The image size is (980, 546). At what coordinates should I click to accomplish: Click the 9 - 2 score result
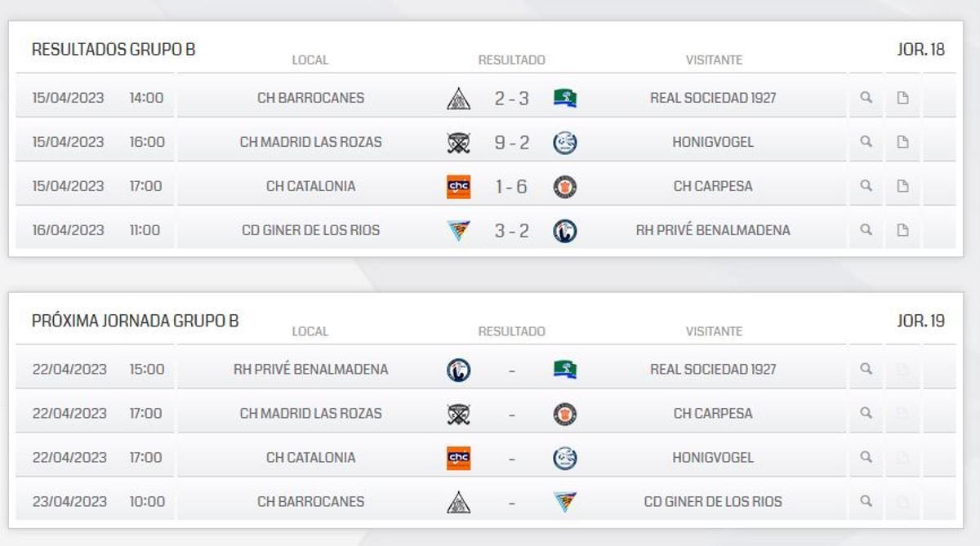coord(511,141)
